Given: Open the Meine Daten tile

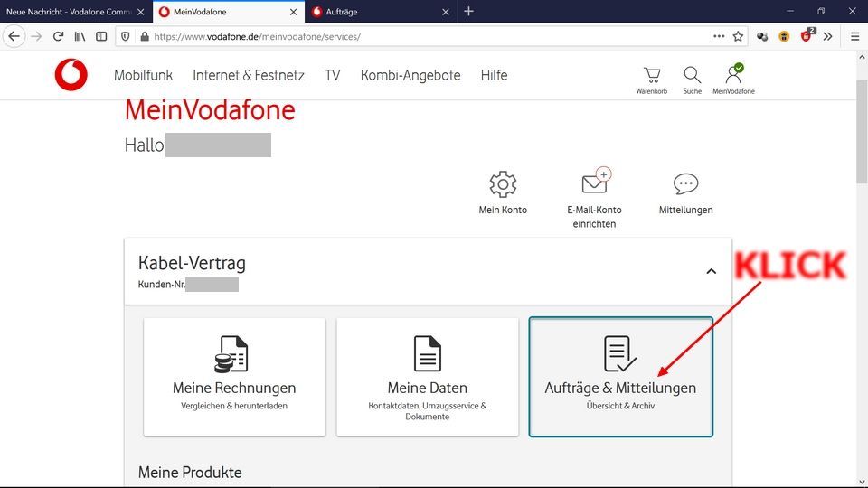Looking at the screenshot, I should 427,377.
